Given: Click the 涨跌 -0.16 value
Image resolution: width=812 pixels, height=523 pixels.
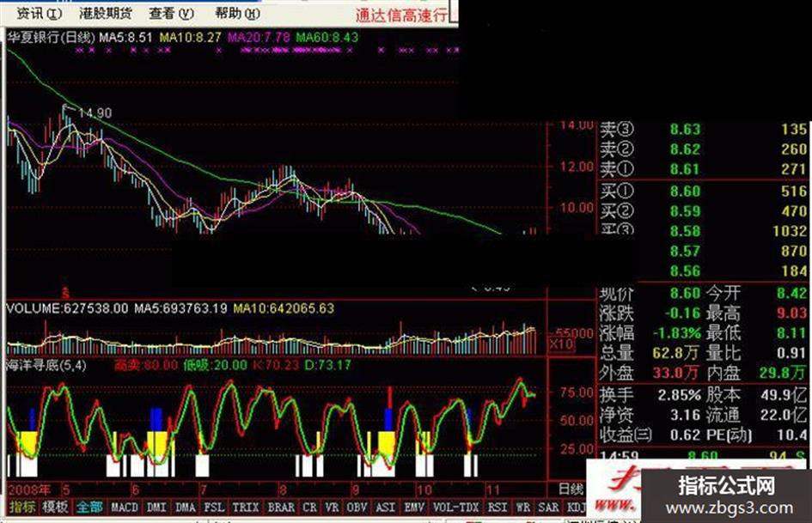Looking at the screenshot, I should tap(682, 313).
